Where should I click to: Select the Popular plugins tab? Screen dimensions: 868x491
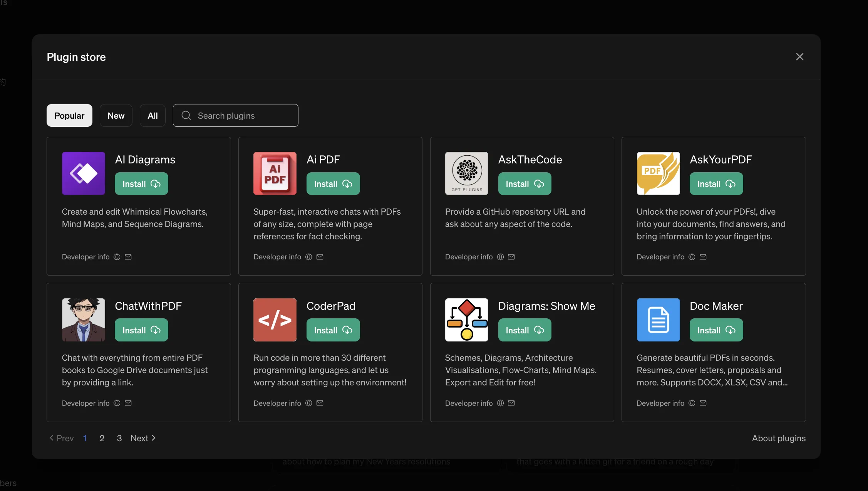pos(69,116)
